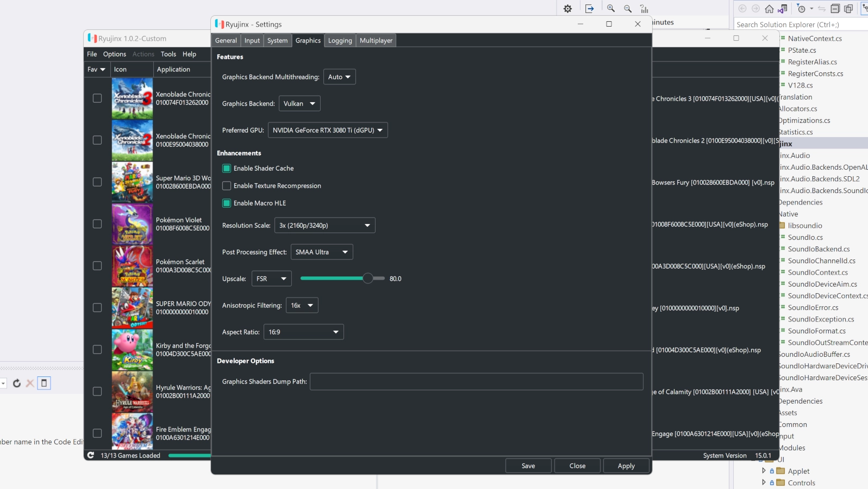The height and width of the screenshot is (489, 868).
Task: Select NativeContext.cs in Solution Explorer
Action: click(x=815, y=38)
